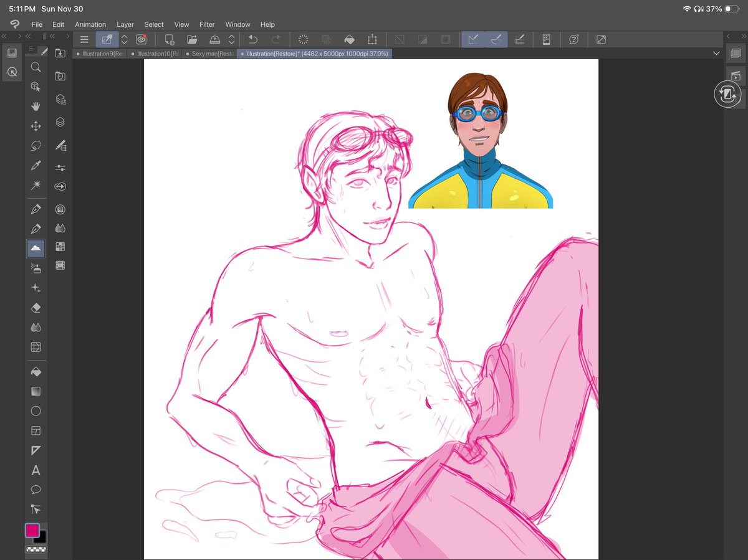This screenshot has height=560, width=748.
Task: Create a new canvas document
Action: (x=169, y=39)
